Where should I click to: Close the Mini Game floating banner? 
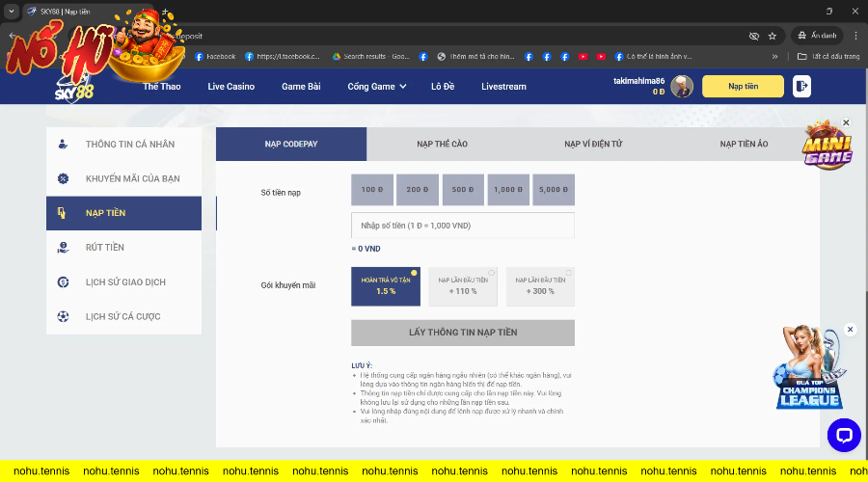(x=846, y=123)
